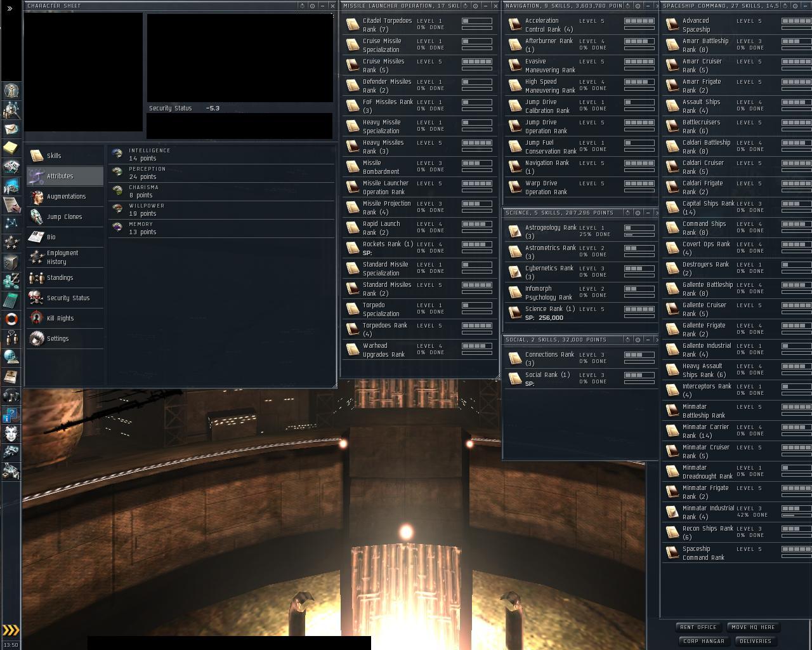Select the Social Rank (1) skill name
Viewport: 812px width, 650px height.
(547, 375)
